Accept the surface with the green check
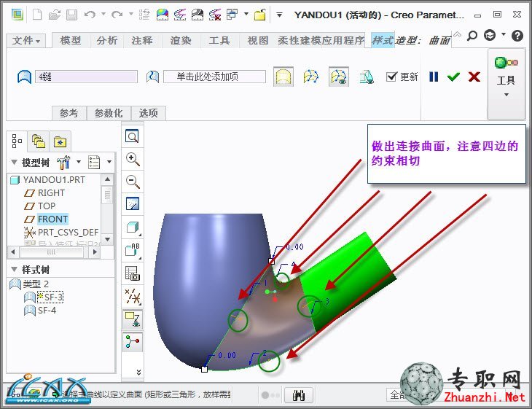 click(x=453, y=77)
